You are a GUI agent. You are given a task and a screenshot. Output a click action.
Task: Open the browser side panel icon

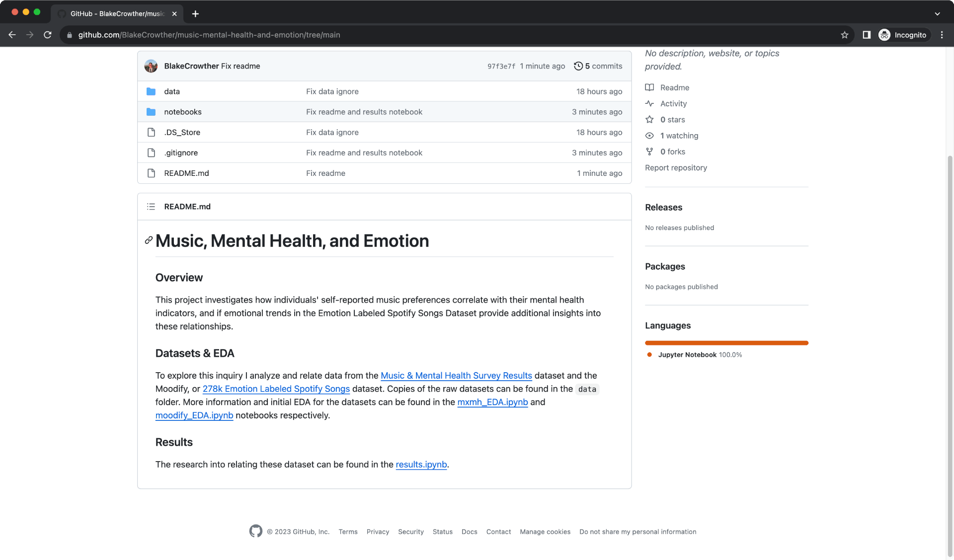867,35
